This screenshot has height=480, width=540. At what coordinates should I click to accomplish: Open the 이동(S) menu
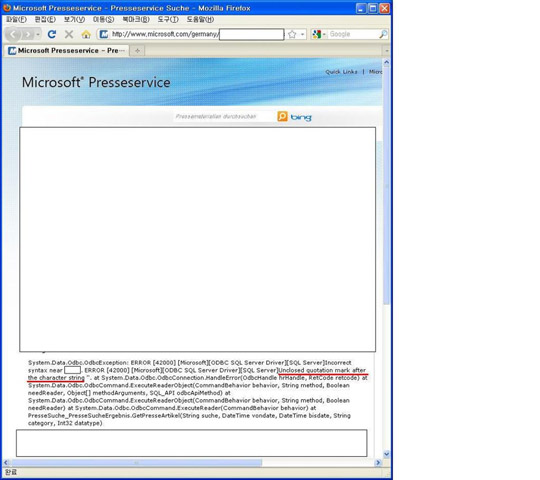[103, 19]
